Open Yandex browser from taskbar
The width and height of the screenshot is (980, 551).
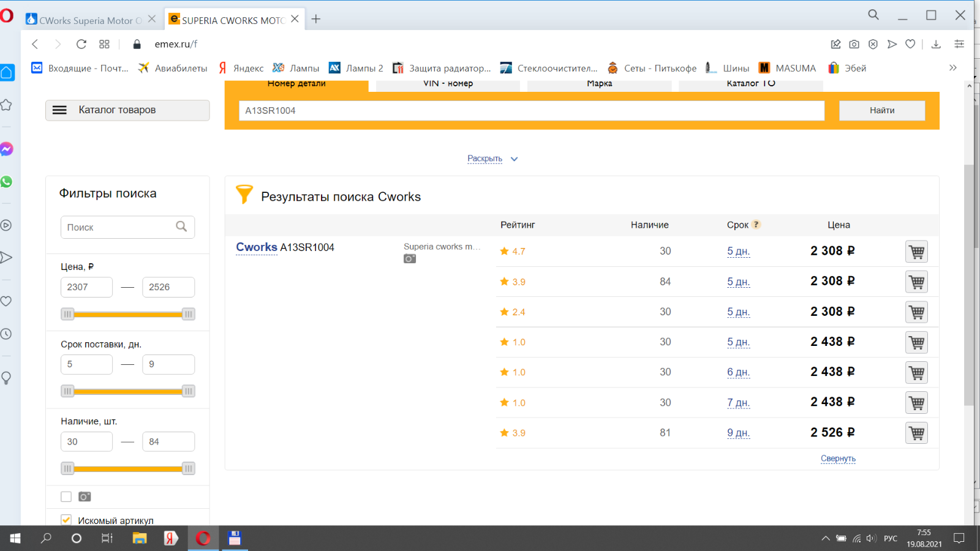pos(171,538)
